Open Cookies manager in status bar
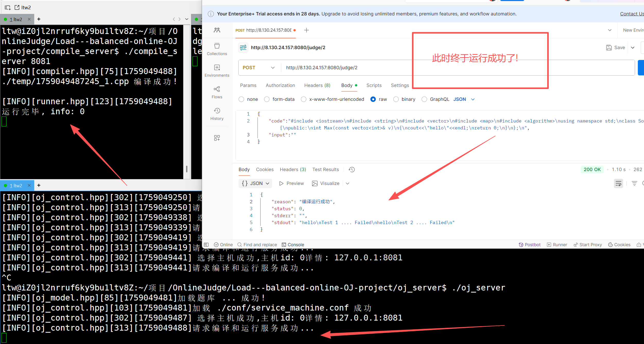 click(619, 244)
